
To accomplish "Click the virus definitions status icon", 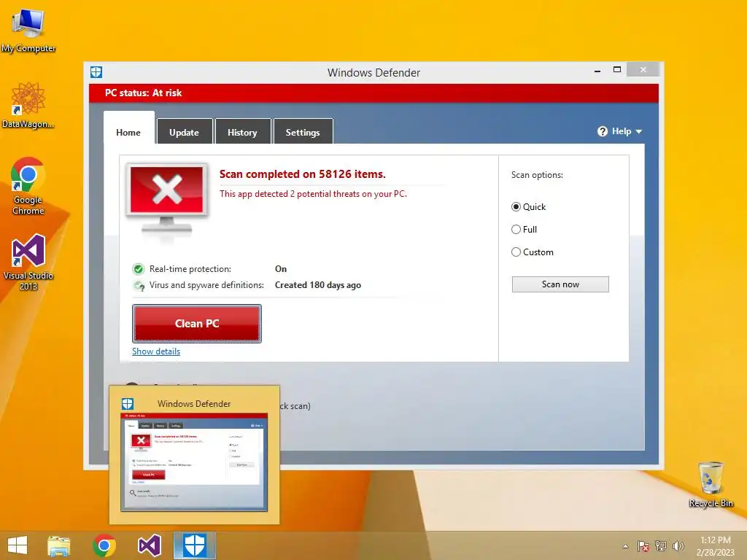I will [139, 286].
